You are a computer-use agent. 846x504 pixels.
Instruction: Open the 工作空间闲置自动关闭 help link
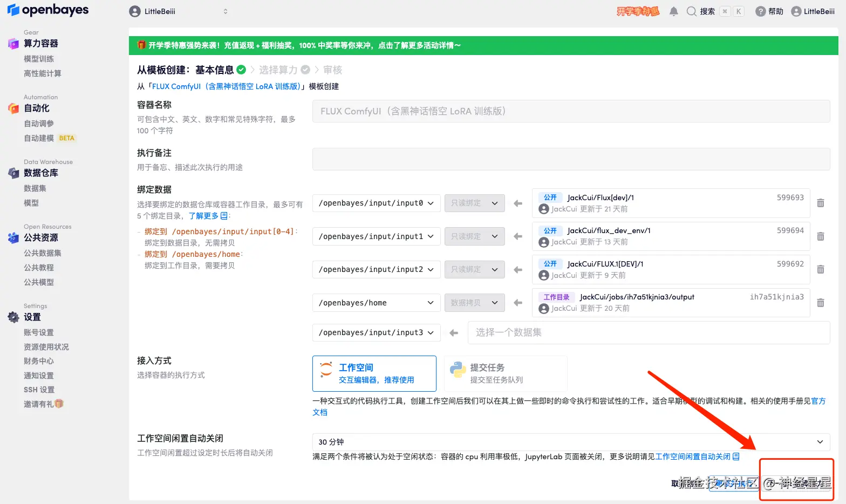point(697,457)
